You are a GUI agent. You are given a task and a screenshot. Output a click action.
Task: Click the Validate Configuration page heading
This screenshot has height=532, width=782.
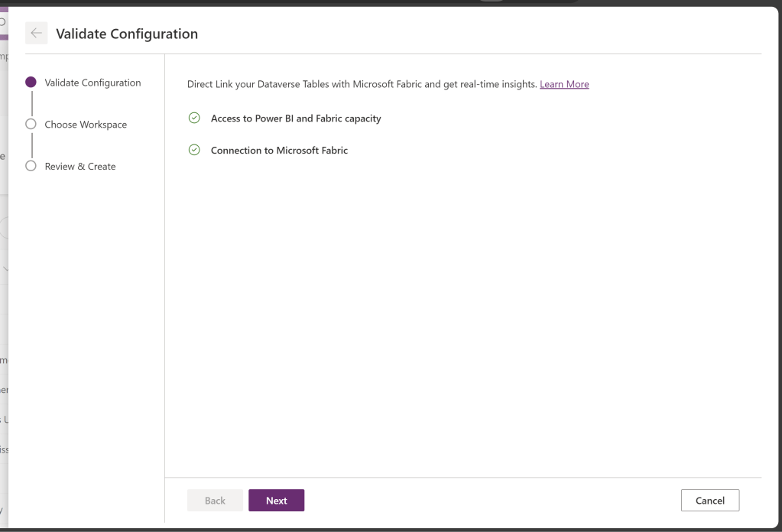[127, 34]
